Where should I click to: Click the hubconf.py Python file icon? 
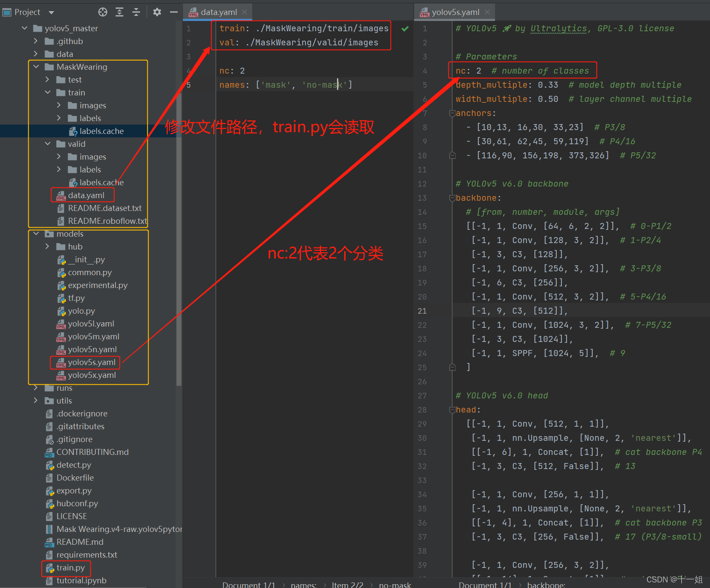pos(50,504)
